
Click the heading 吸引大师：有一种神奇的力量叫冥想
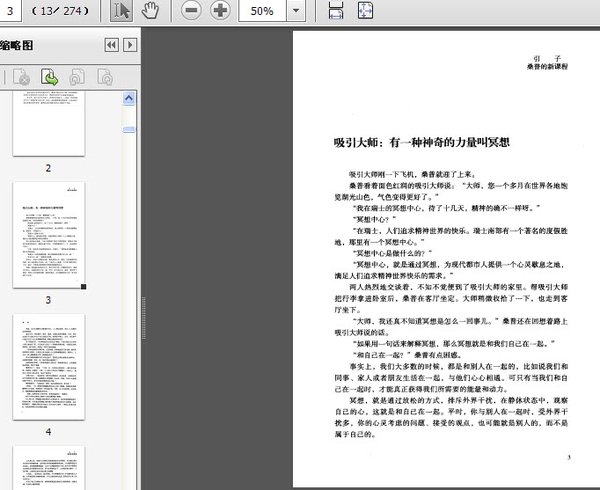click(x=422, y=142)
